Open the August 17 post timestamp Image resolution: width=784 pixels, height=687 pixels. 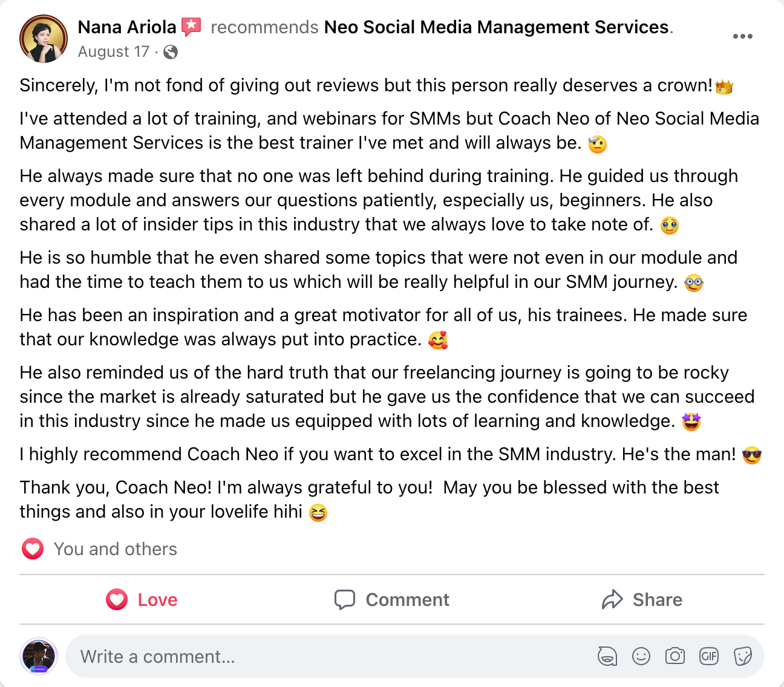pyautogui.click(x=113, y=52)
